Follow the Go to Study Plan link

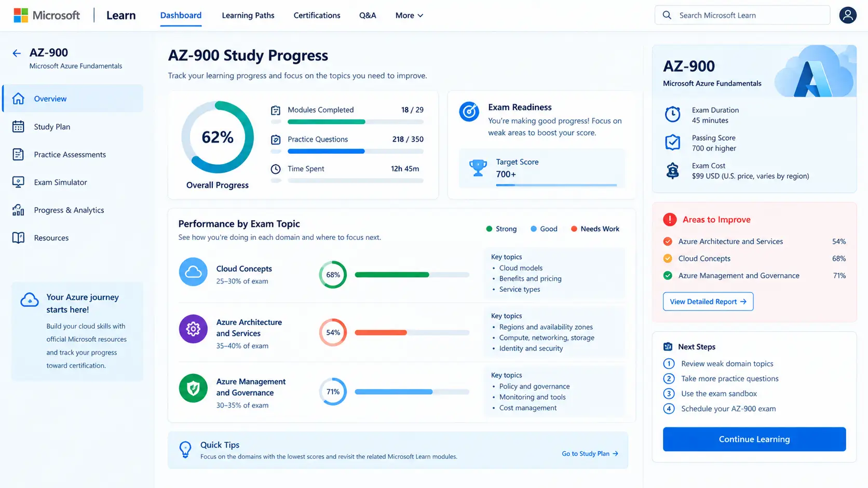pos(590,454)
